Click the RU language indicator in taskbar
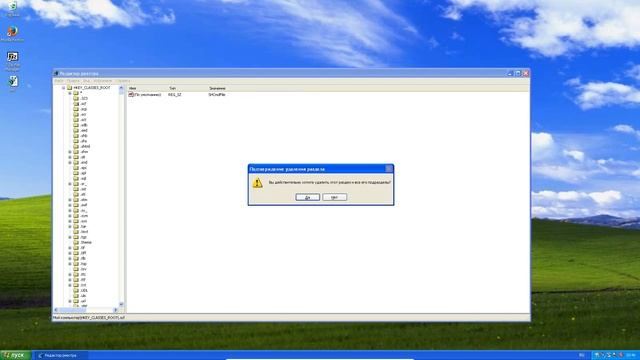The image size is (640, 360). pos(582,355)
